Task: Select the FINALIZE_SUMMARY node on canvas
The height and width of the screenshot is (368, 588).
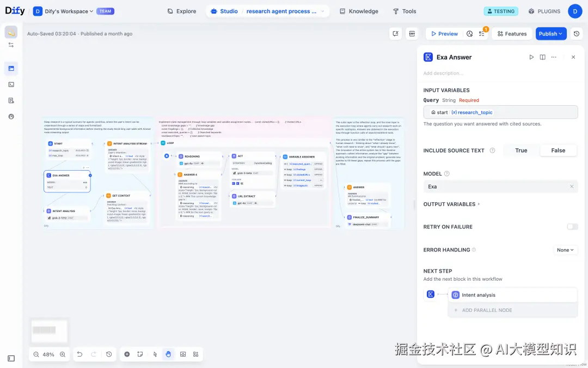Action: click(x=367, y=221)
